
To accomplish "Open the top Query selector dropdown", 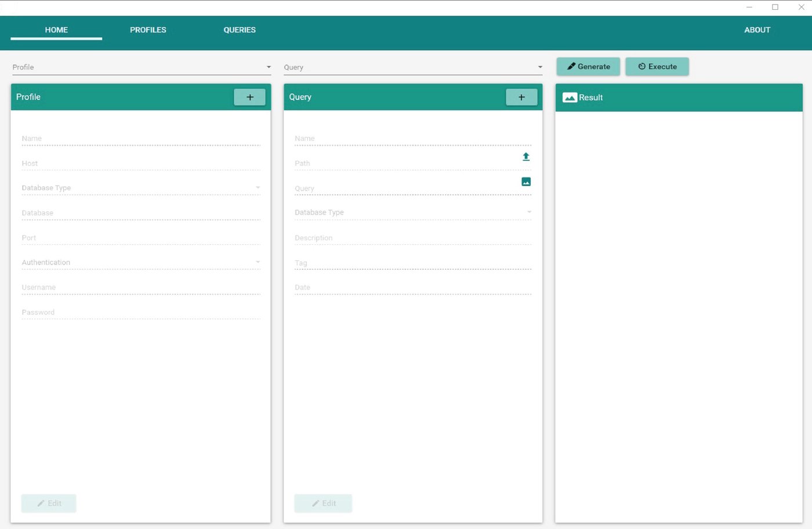I will pos(413,67).
